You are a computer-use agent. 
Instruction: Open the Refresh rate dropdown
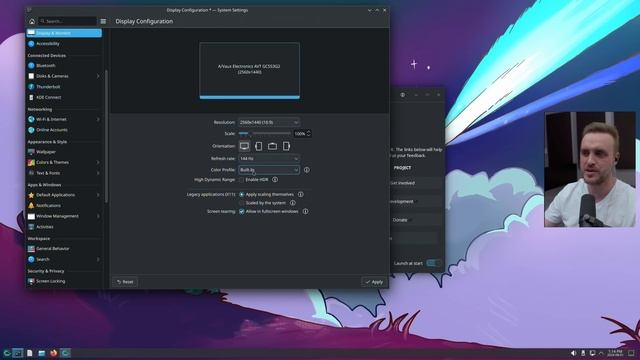click(x=269, y=158)
